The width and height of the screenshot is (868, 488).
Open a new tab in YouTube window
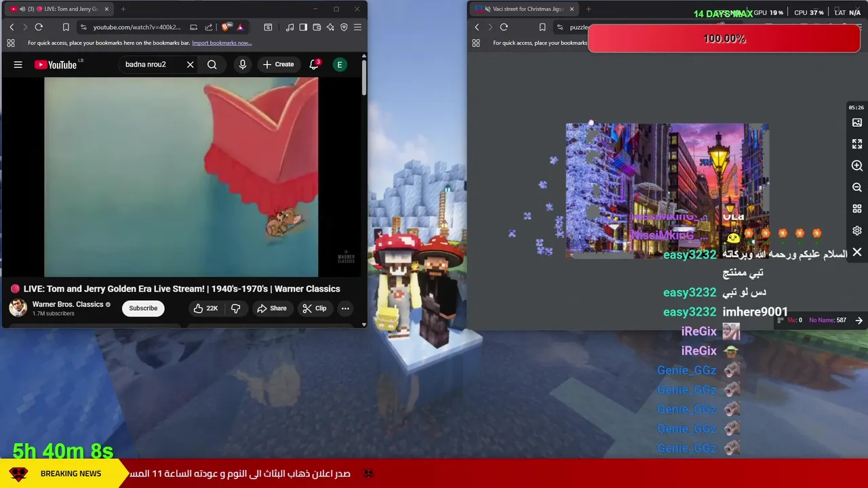pos(123,9)
